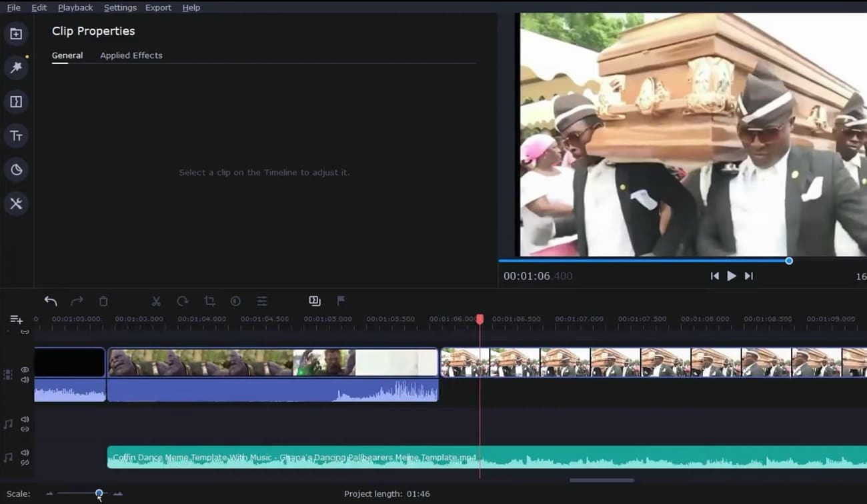
Task: Click the video track type icon
Action: 8,375
